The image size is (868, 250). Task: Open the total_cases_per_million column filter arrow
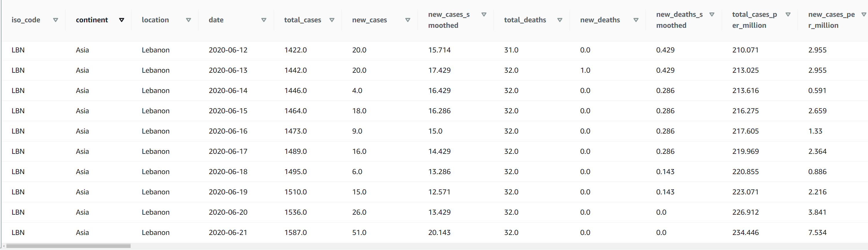click(x=788, y=14)
